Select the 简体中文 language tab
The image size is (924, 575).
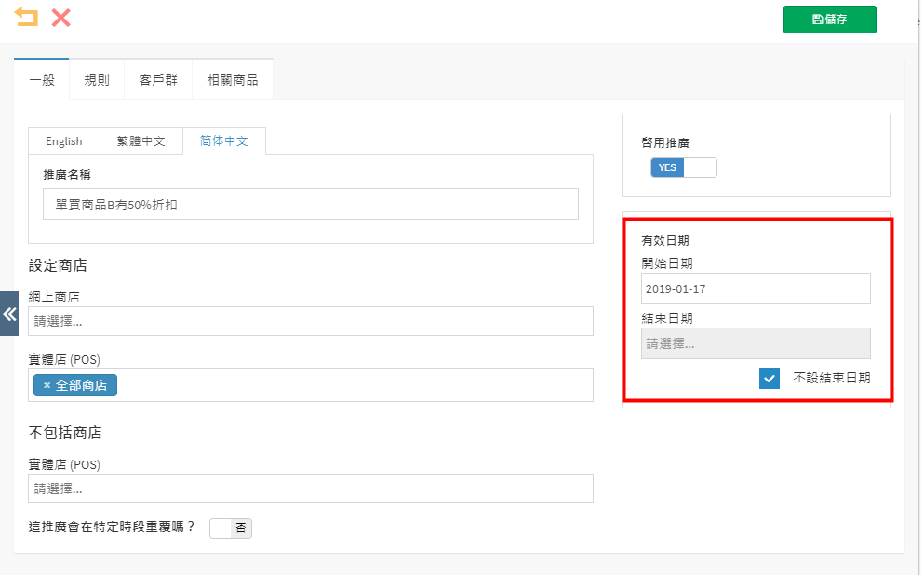click(224, 141)
